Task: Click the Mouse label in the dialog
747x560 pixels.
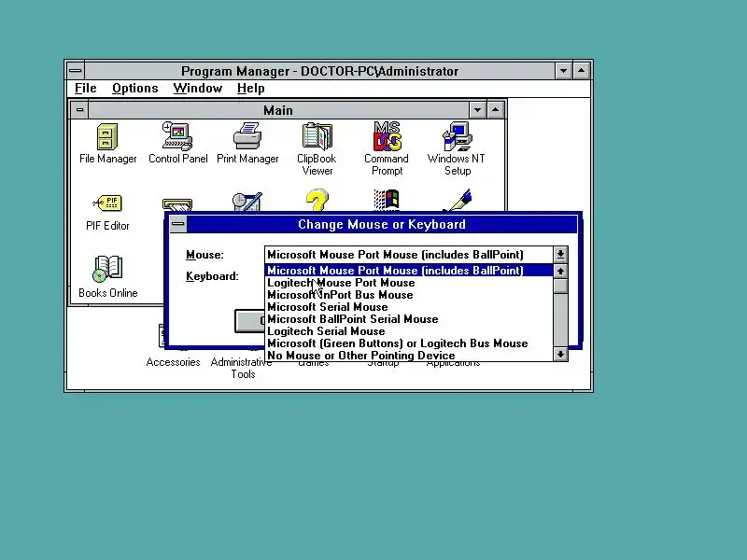Action: [x=204, y=255]
